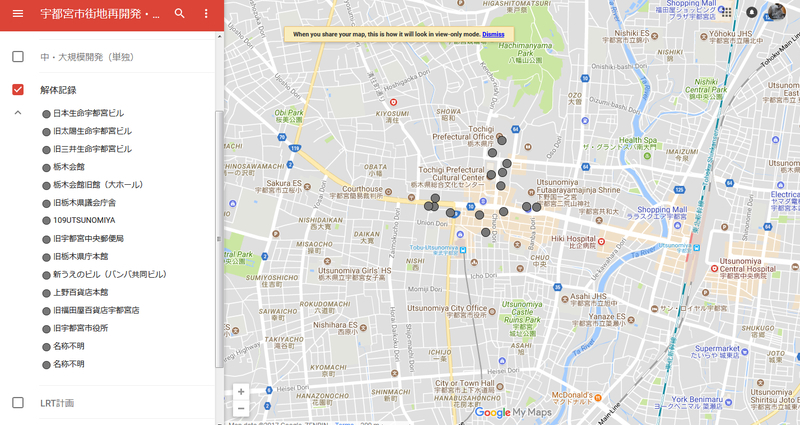Click the sidebar vertical scrollbar

tap(219, 239)
